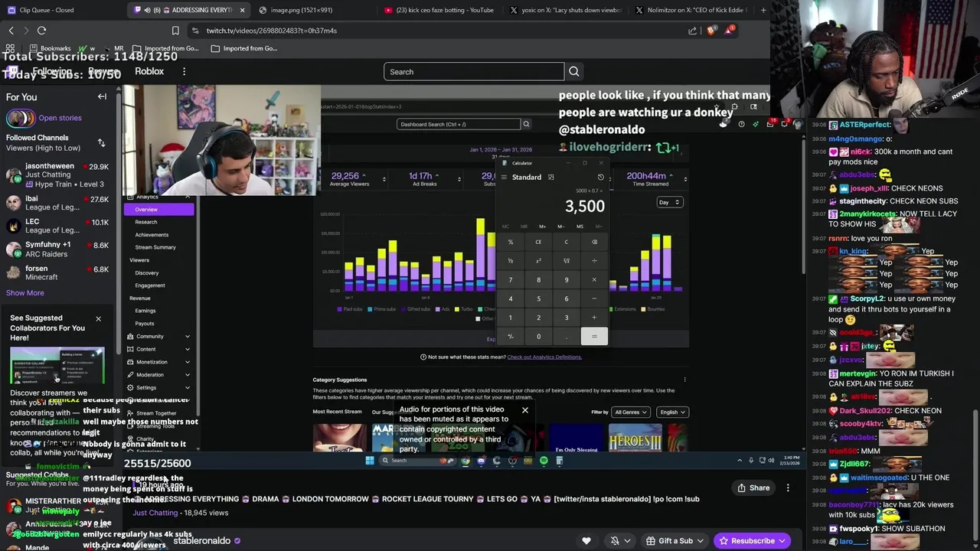Screen dimensions: 980x551
Task: Select Stream Summary in analytics sidebar
Action: click(155, 247)
